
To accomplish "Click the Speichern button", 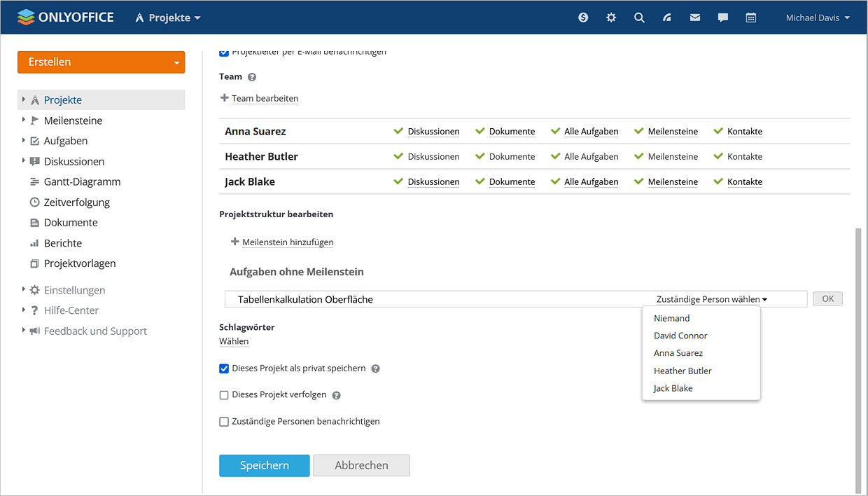I will (x=265, y=465).
